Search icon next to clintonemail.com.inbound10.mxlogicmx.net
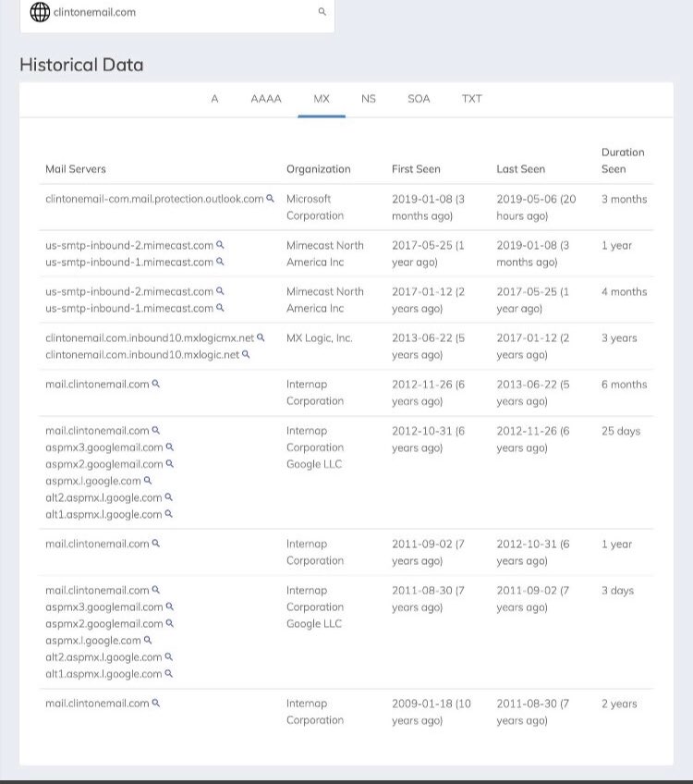Screen dimensions: 693x784 coord(261,337)
